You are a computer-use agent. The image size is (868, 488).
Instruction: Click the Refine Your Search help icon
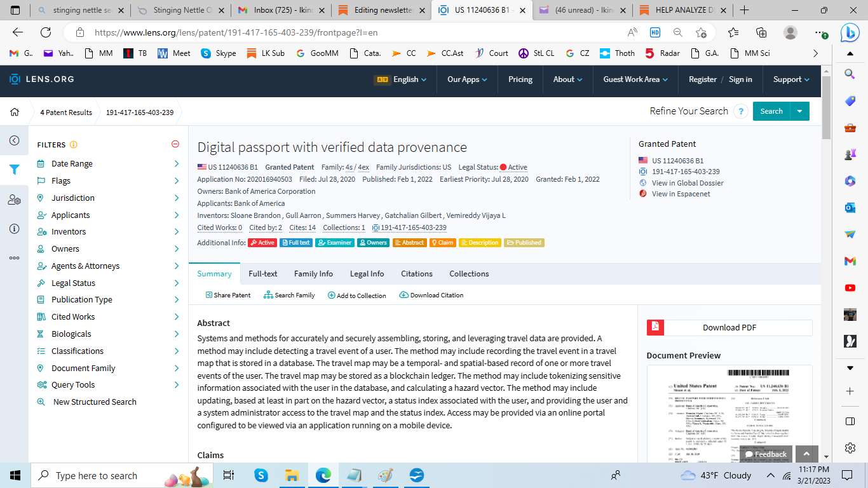click(740, 111)
